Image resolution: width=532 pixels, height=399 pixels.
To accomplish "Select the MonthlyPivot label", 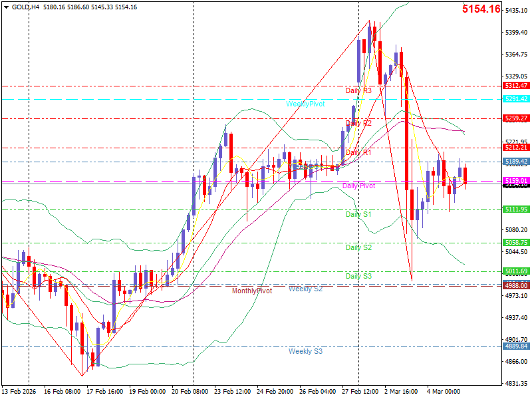I will [x=252, y=291].
